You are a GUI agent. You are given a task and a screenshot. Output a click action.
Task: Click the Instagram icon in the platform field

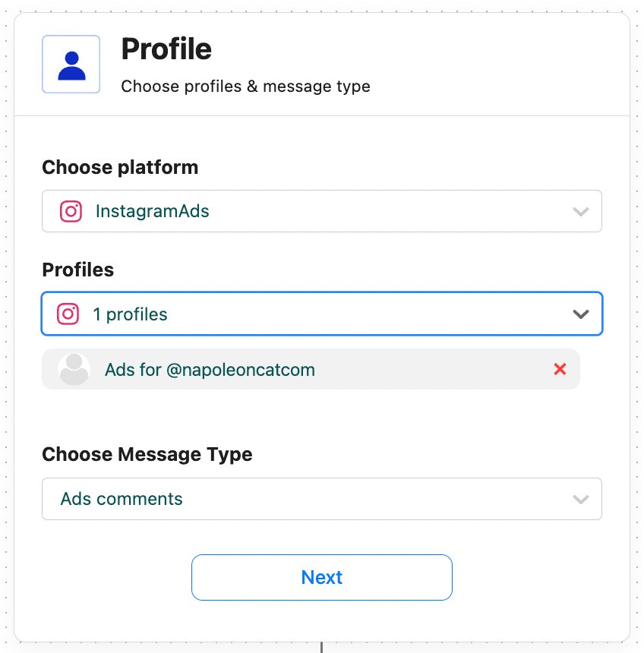pyautogui.click(x=71, y=211)
